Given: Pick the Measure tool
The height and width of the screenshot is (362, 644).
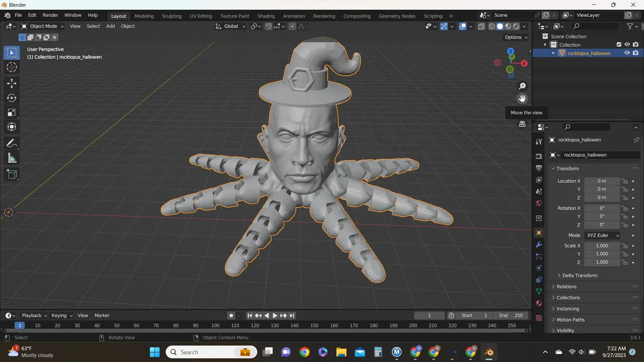Looking at the screenshot, I should (x=12, y=158).
